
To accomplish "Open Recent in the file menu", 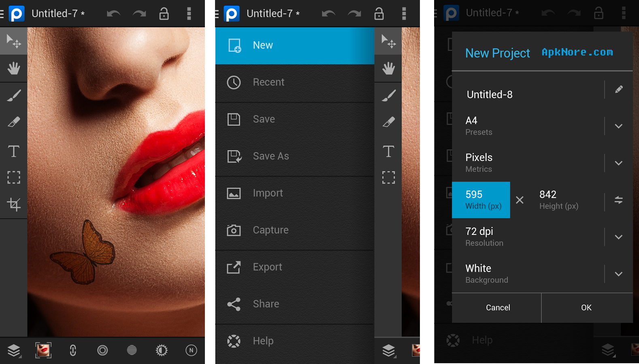I will [x=295, y=83].
